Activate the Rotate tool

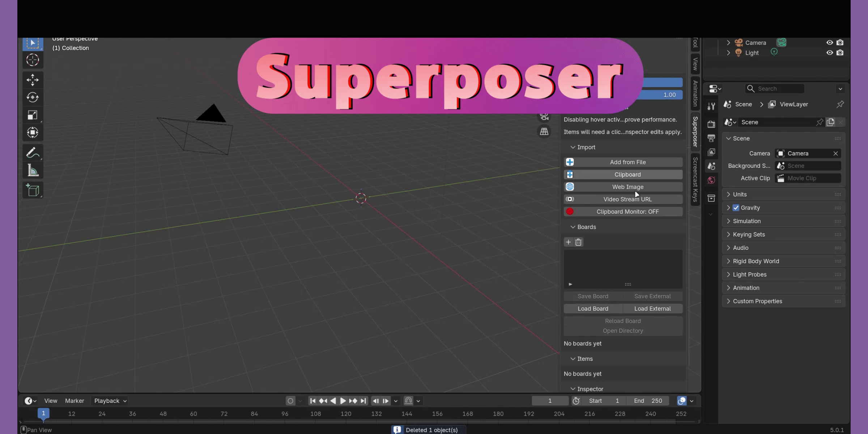(33, 97)
